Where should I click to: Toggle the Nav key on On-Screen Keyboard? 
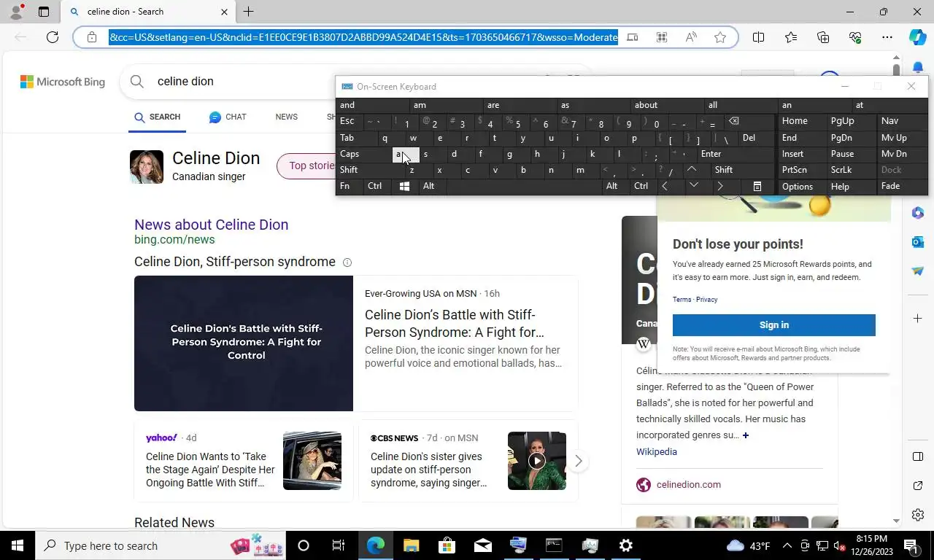coord(901,121)
